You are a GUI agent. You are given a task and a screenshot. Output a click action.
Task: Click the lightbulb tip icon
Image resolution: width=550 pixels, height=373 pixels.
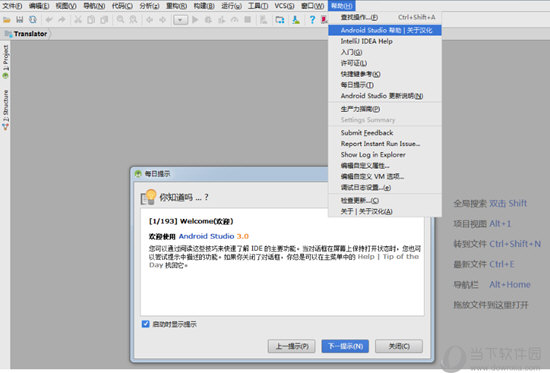tap(148, 197)
